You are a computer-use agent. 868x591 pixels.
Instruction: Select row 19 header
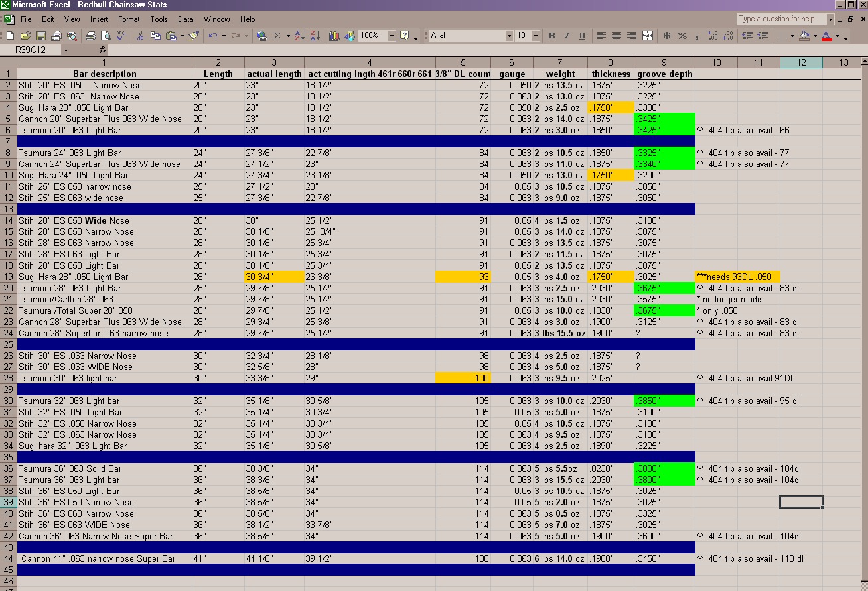pyautogui.click(x=8, y=277)
